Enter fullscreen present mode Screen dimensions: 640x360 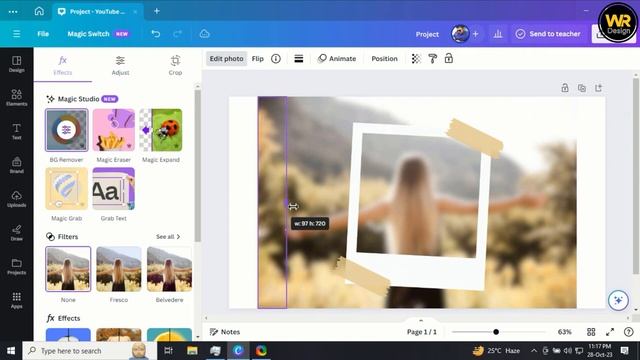coord(610,332)
